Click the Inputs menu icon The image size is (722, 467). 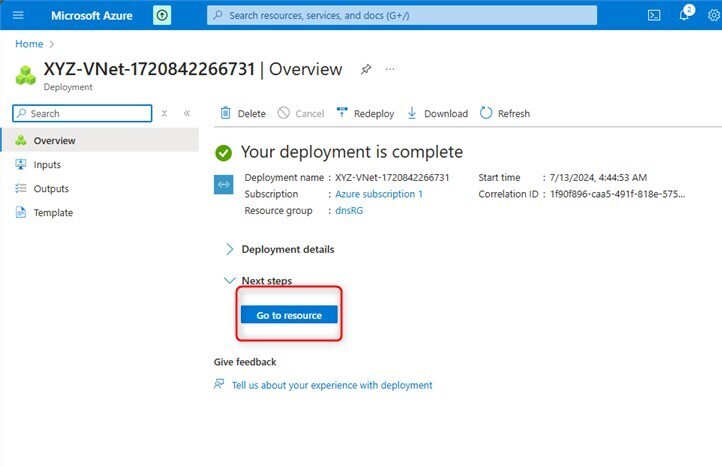point(21,164)
